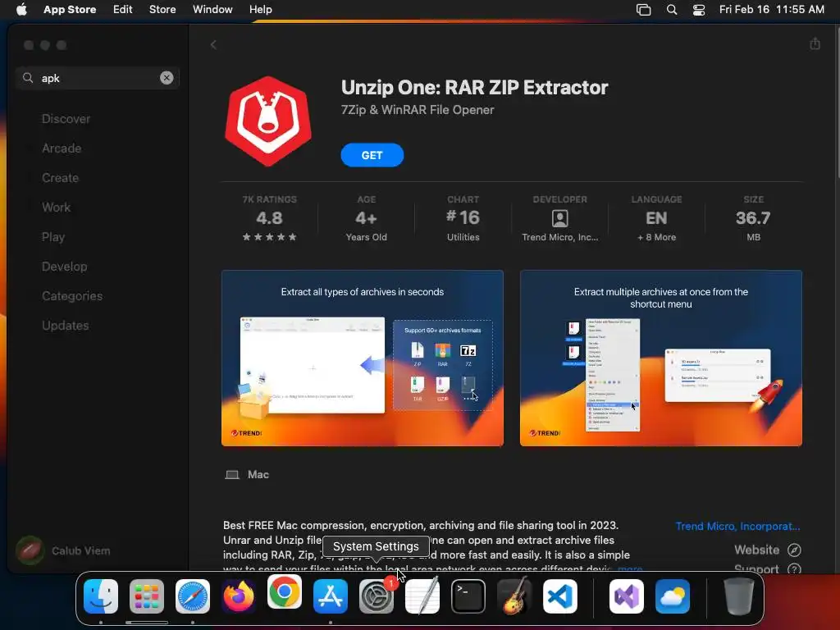Open Visual Studio Code from Dock

(560, 596)
